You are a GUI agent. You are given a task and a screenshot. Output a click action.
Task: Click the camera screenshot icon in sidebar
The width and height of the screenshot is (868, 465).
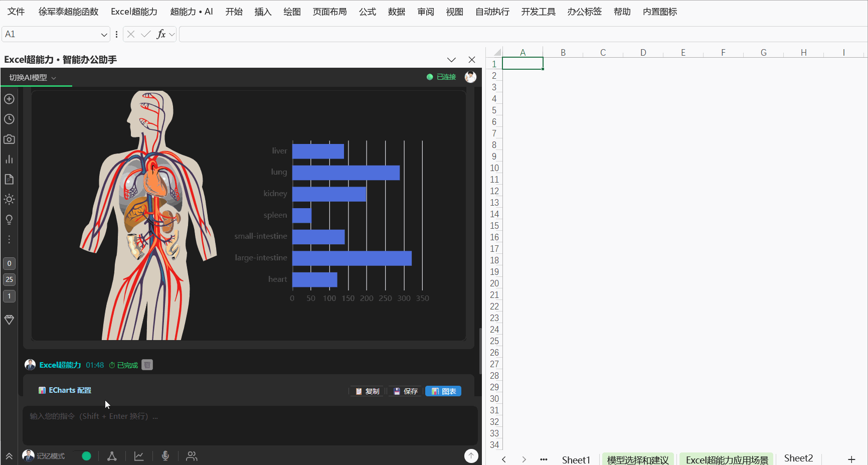point(9,139)
